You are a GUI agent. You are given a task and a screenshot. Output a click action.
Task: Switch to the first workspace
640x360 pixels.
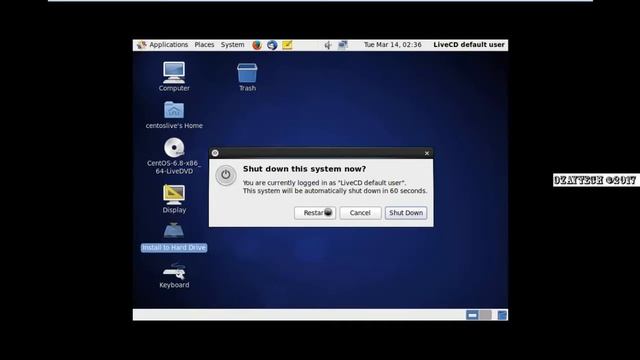[x=472, y=315]
